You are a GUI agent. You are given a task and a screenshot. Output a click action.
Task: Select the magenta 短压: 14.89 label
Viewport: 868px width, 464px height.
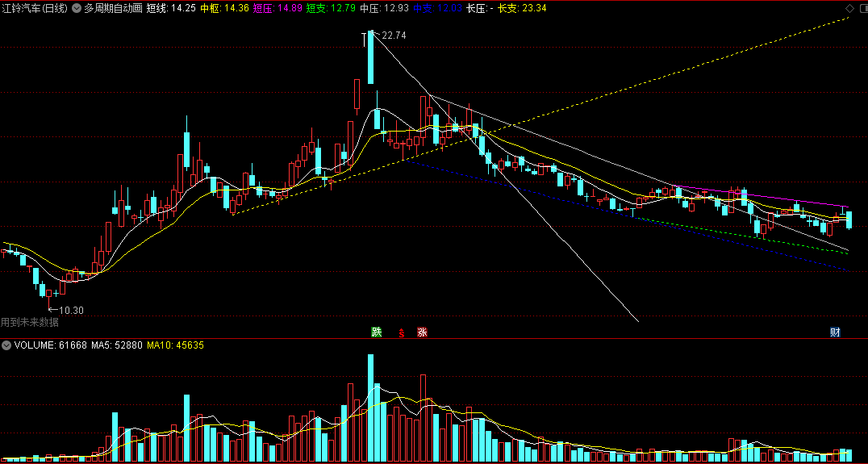coord(278,8)
